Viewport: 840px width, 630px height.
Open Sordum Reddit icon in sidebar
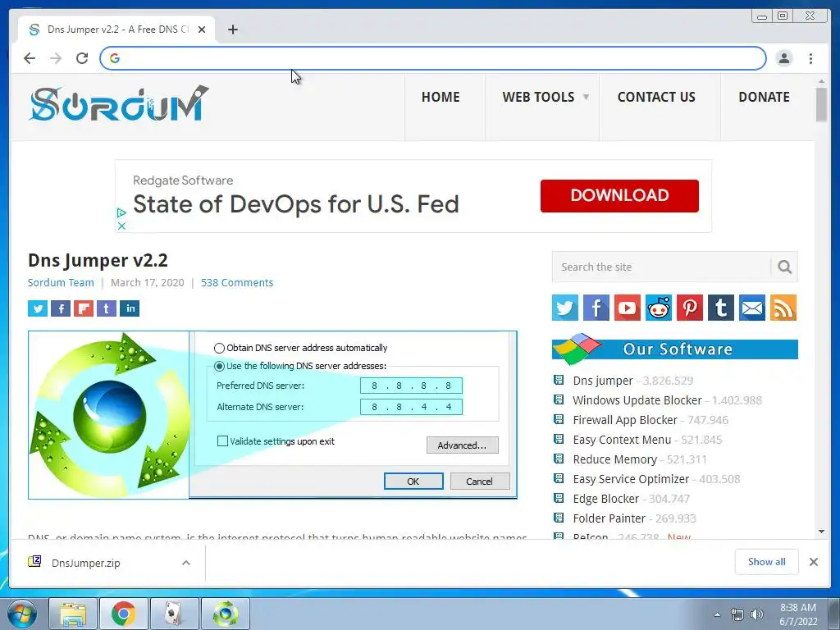pos(659,308)
